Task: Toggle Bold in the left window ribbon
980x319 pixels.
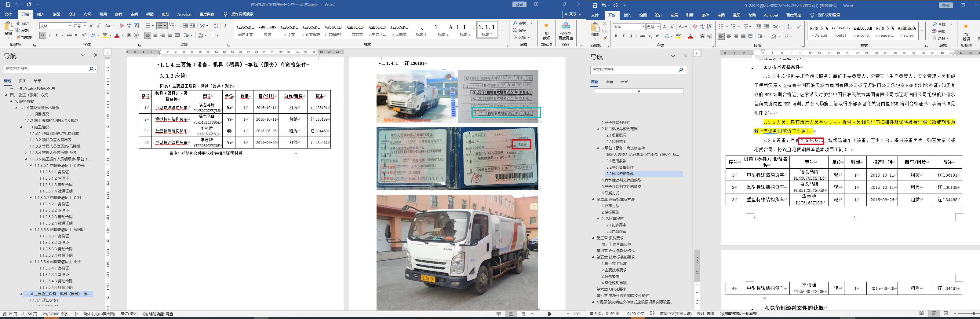Action: pos(43,35)
